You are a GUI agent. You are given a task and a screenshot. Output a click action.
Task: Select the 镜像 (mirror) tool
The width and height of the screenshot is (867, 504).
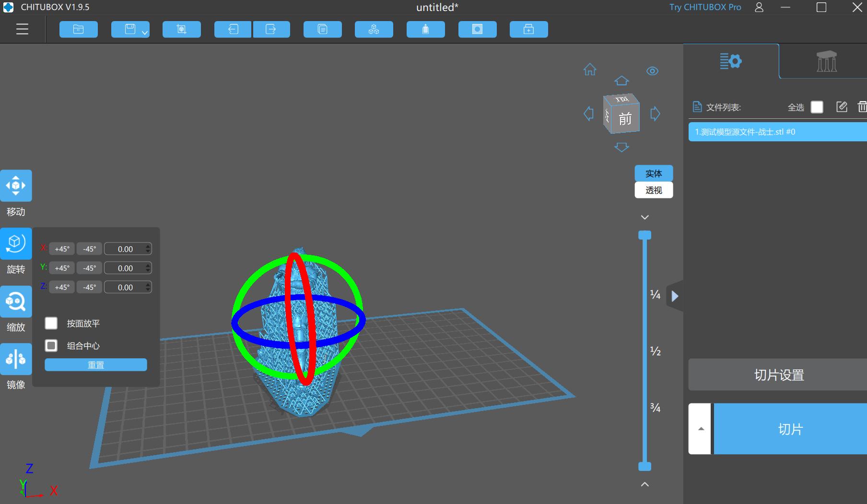click(x=16, y=359)
